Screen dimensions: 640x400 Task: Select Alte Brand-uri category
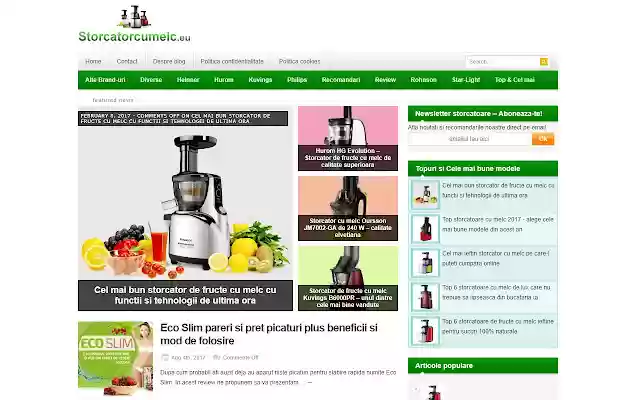105,80
